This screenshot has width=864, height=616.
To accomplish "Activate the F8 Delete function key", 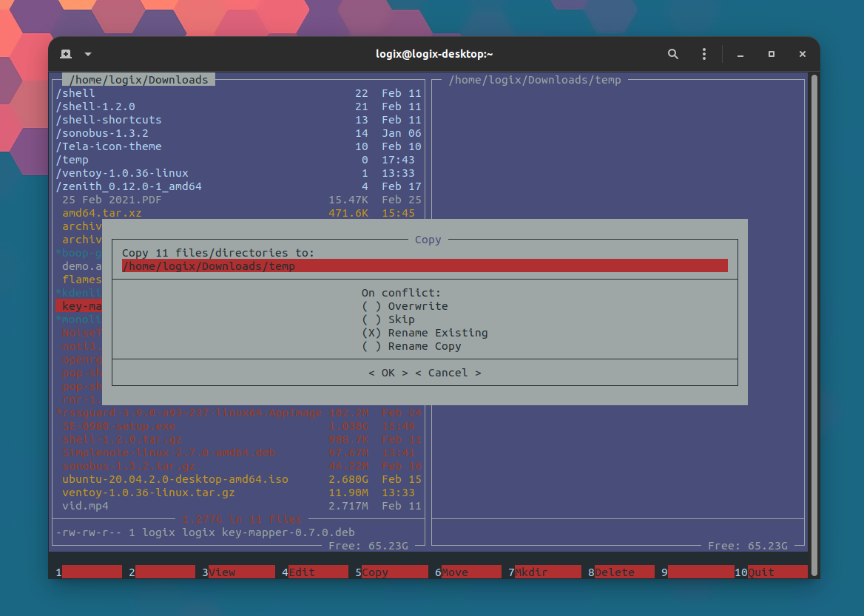I will click(624, 571).
